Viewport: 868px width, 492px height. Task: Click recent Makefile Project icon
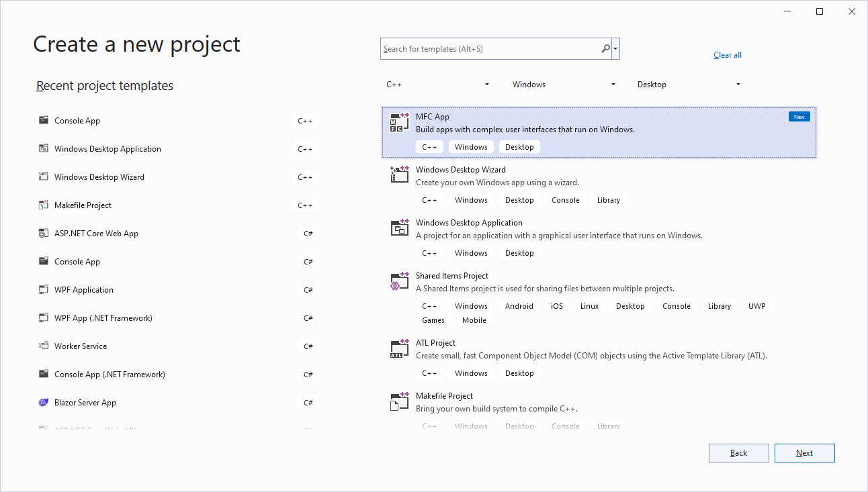tap(44, 205)
